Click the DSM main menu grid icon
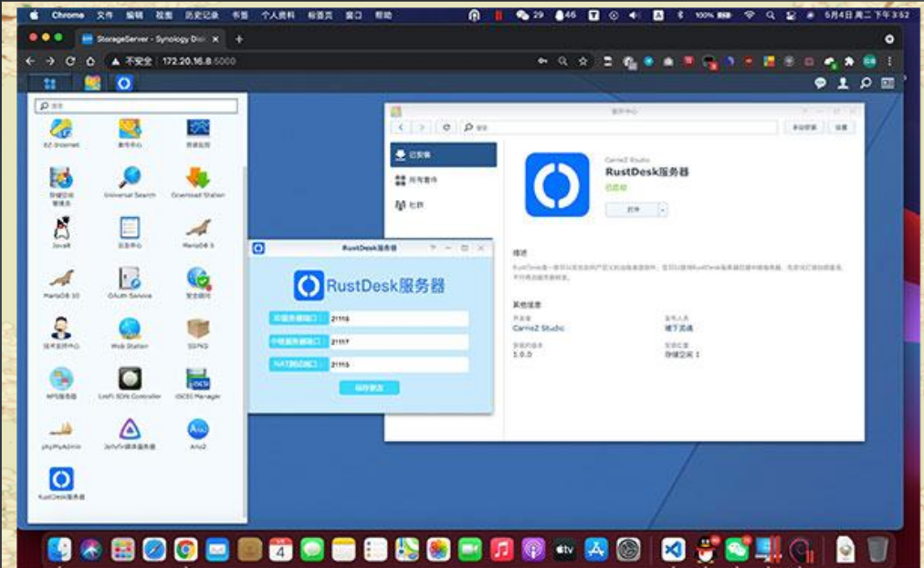Image resolution: width=924 pixels, height=568 pixels. coord(50,83)
